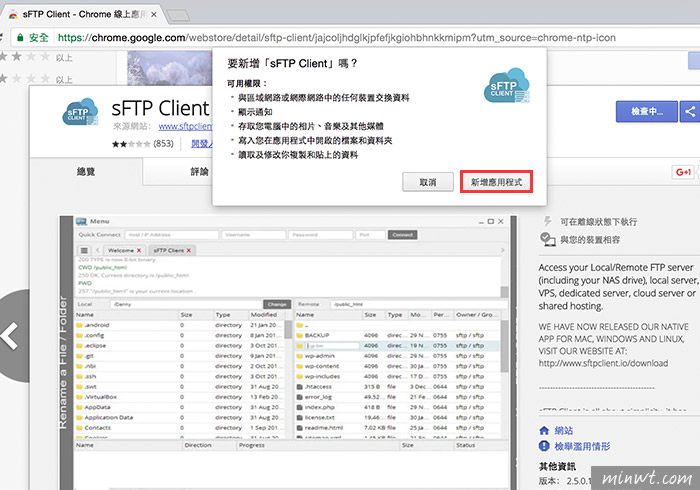The image size is (700, 490).
Task: Click the BACKUP folder row in preview
Action: click(x=397, y=335)
